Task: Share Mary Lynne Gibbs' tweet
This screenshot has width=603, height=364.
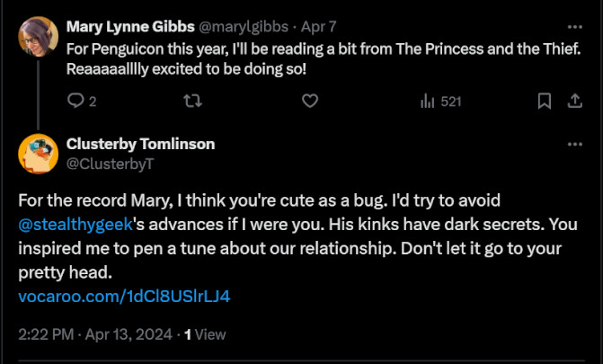Action: pos(574,102)
